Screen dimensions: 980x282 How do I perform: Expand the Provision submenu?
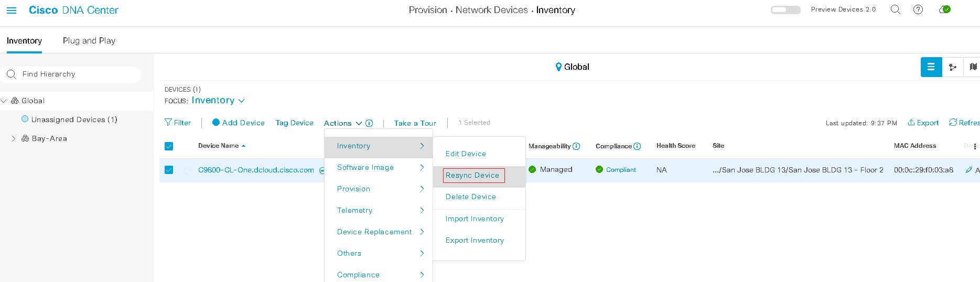tap(379, 189)
